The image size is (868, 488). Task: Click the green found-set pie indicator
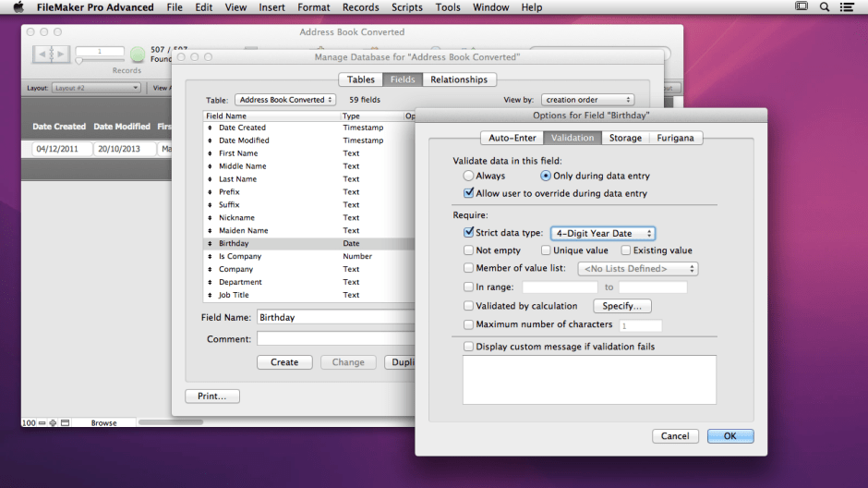(138, 55)
